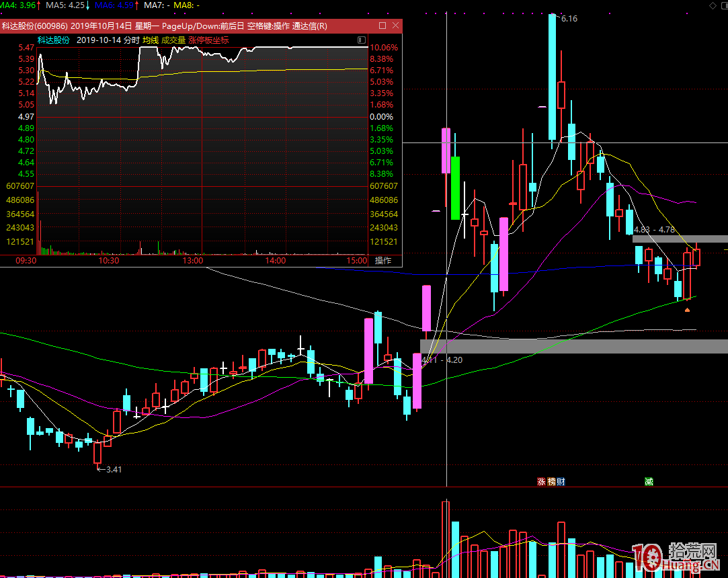Click the green 减 event marker icon

tap(649, 481)
